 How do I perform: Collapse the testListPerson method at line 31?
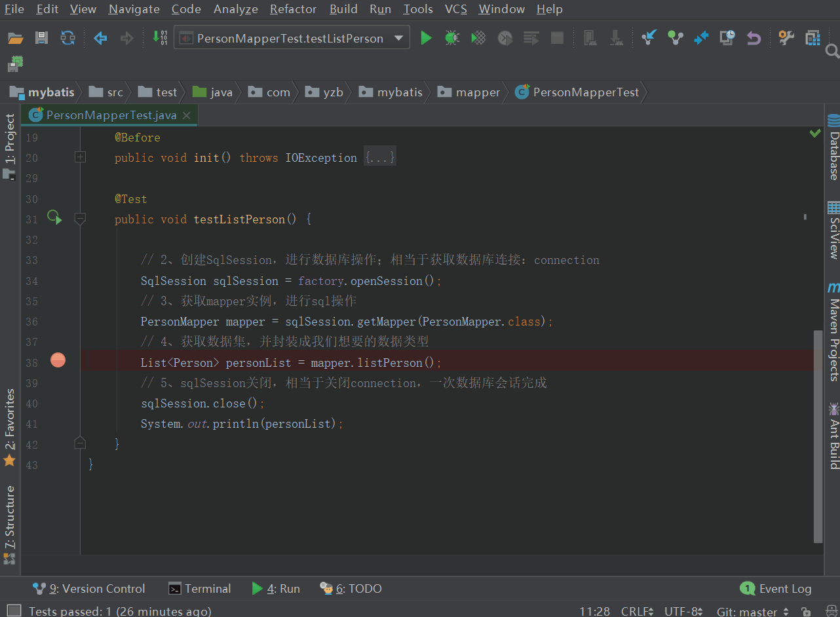(x=81, y=219)
